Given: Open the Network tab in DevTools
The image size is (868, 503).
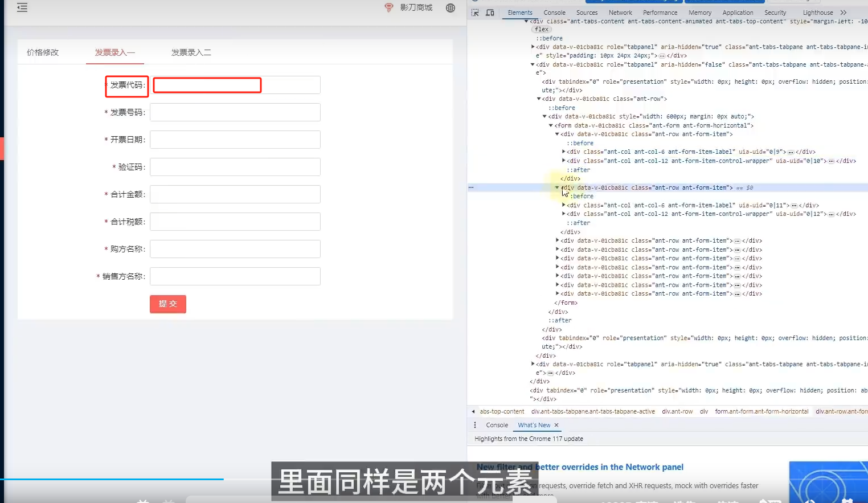Looking at the screenshot, I should (x=620, y=13).
